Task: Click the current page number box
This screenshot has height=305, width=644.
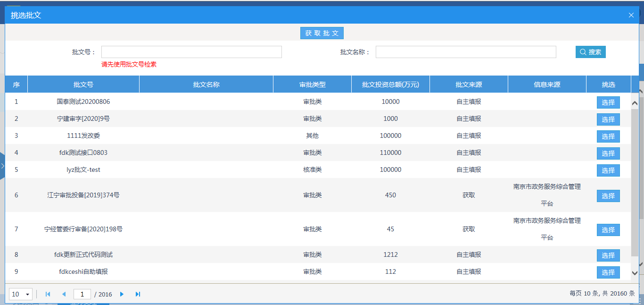Action: point(82,294)
